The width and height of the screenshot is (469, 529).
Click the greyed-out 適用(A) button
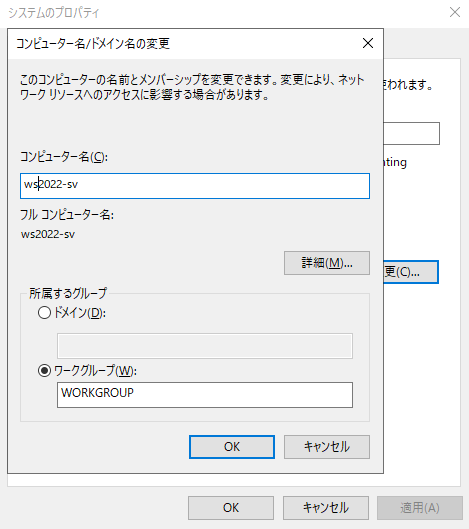[x=420, y=508]
